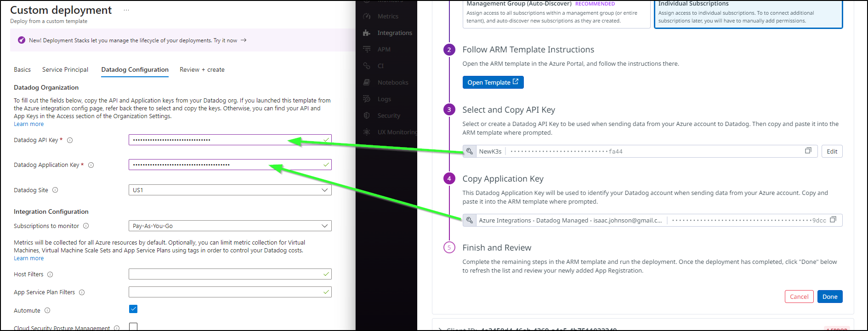Click the Security shield icon in Datadog sidebar
868x331 pixels.
click(367, 115)
